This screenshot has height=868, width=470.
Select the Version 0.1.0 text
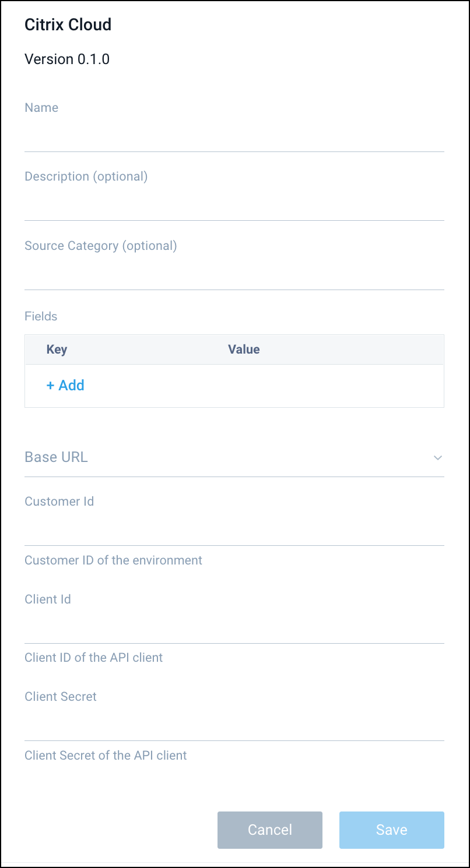(x=67, y=59)
